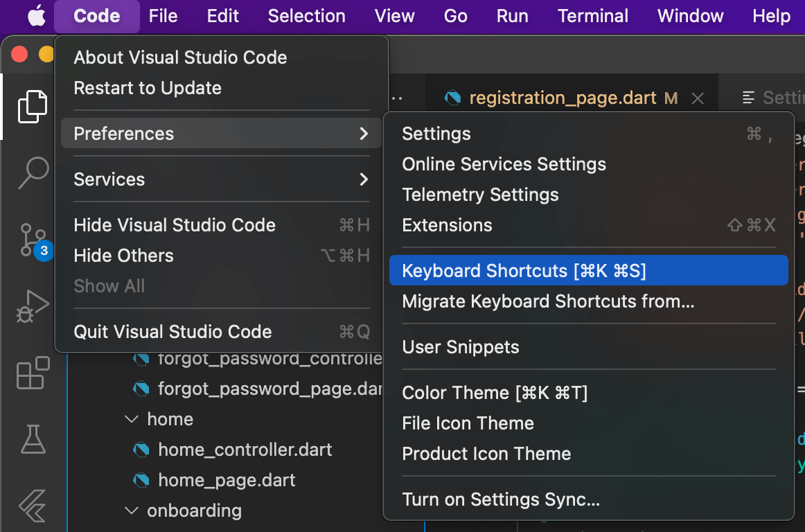Screen dimensions: 805x532
Task: Click Restart to Update
Action: coord(146,88)
